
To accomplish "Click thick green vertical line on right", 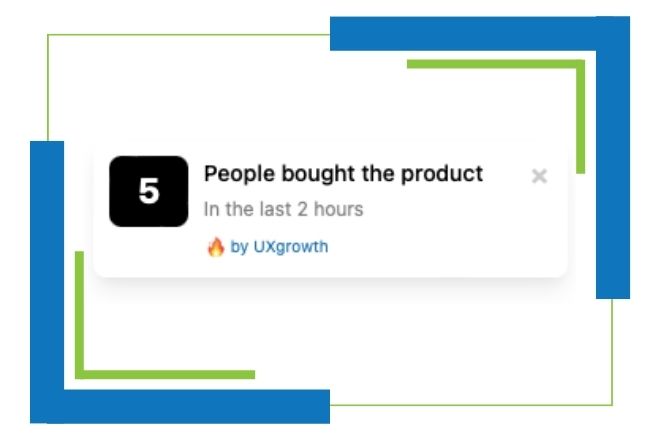I will click(x=580, y=117).
